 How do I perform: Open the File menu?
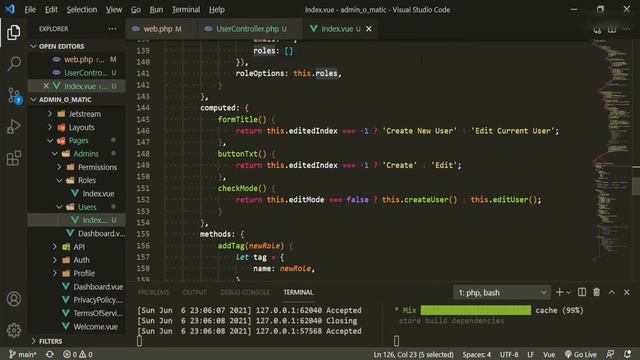click(30, 9)
